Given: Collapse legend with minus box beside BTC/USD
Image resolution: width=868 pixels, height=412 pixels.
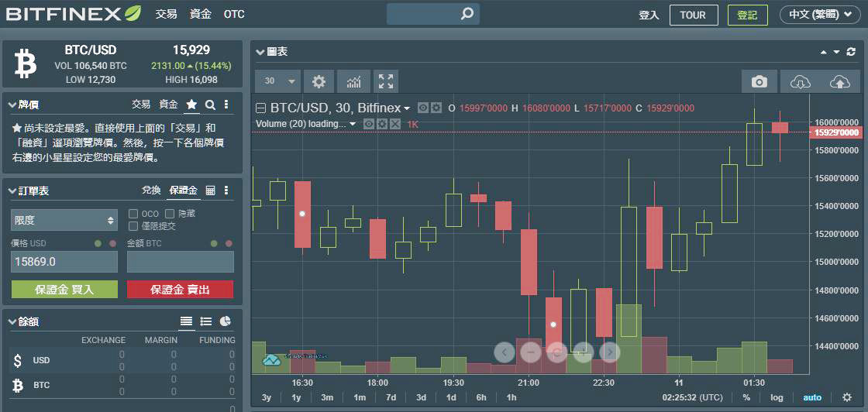Looking at the screenshot, I should coord(260,108).
